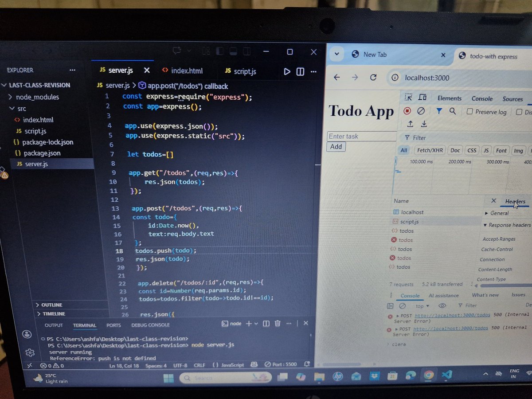Expand the node_modules folder
532x399 pixels.
[x=38, y=97]
